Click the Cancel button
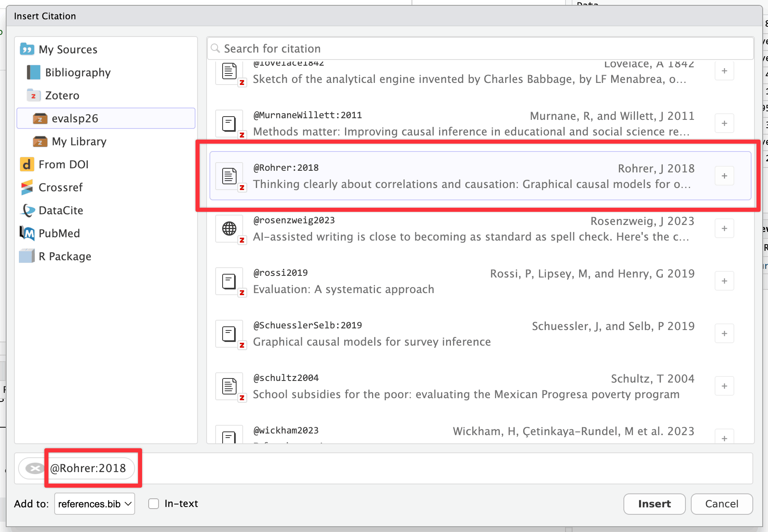Viewport: 768px width, 532px height. coord(721,504)
